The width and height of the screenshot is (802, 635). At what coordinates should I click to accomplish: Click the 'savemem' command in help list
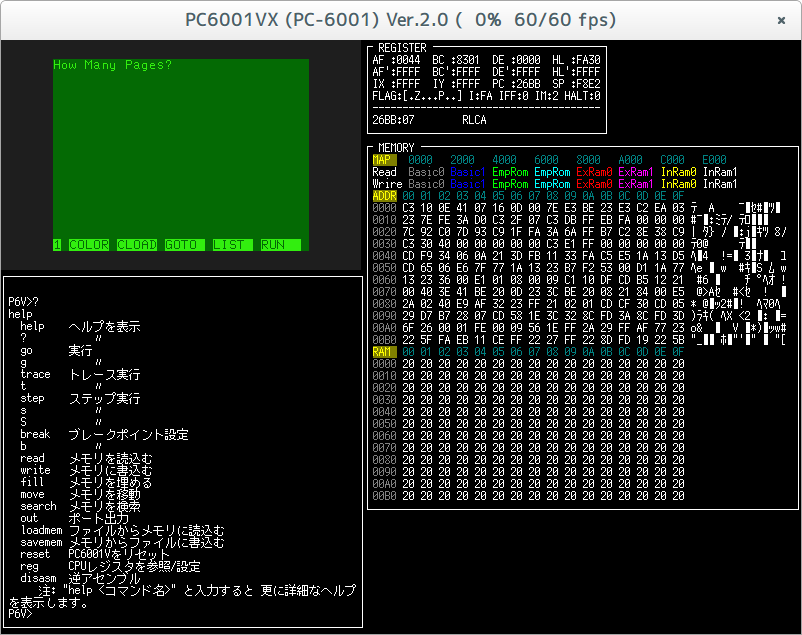click(41, 542)
